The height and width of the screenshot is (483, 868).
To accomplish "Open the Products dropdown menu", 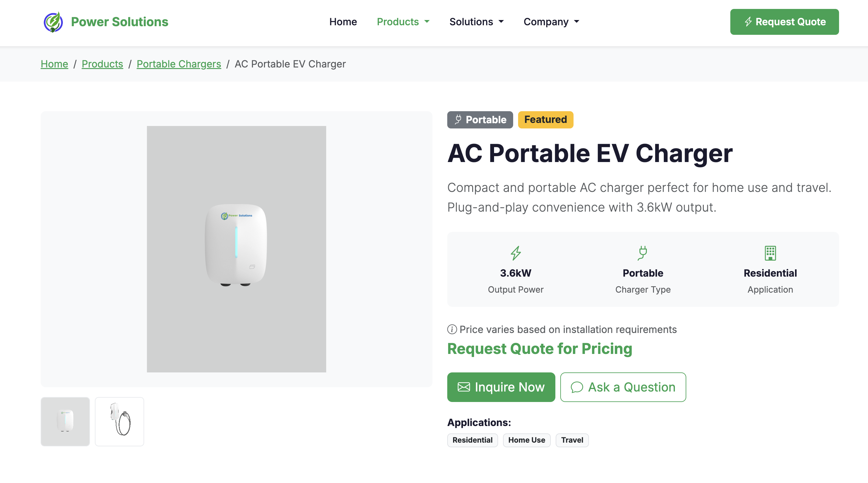I will tap(403, 22).
